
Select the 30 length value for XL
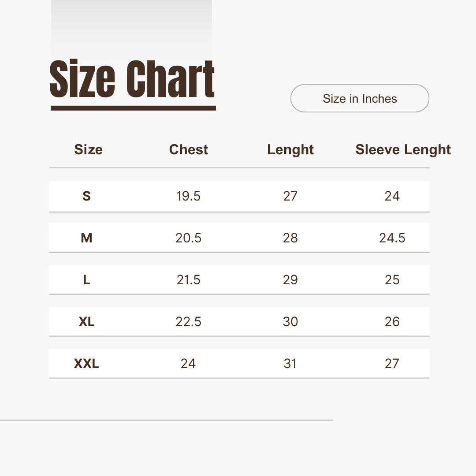point(290,322)
